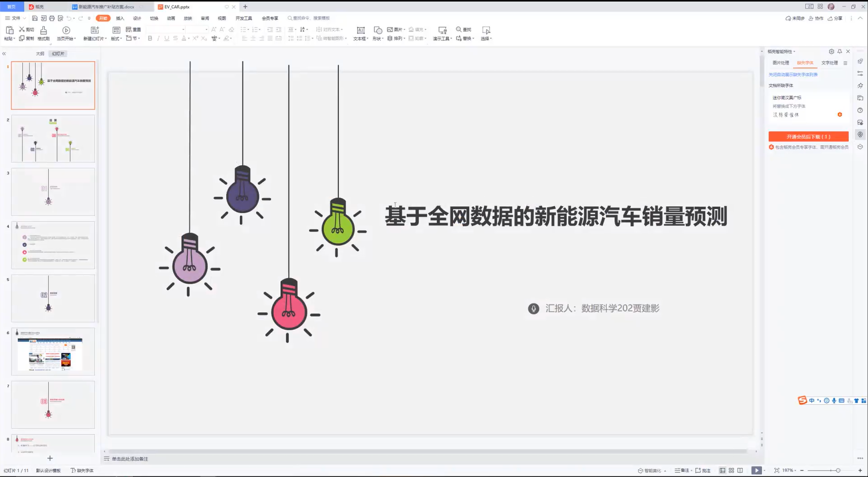Switch to slide sorter view
Image resolution: width=868 pixels, height=477 pixels.
click(x=731, y=470)
